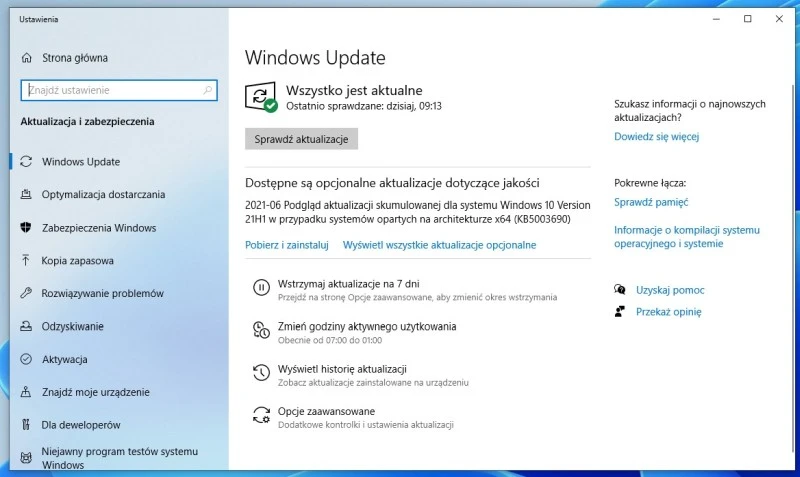Click the shield icon for Zabezpieczenia Windows
Screen dimensions: 800x477
26,228
